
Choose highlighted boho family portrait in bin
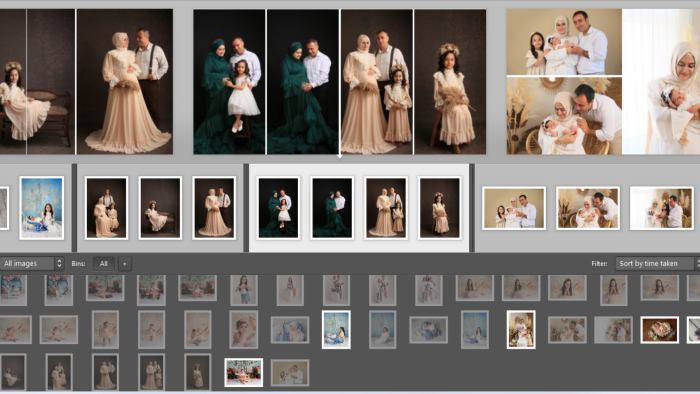(521, 330)
